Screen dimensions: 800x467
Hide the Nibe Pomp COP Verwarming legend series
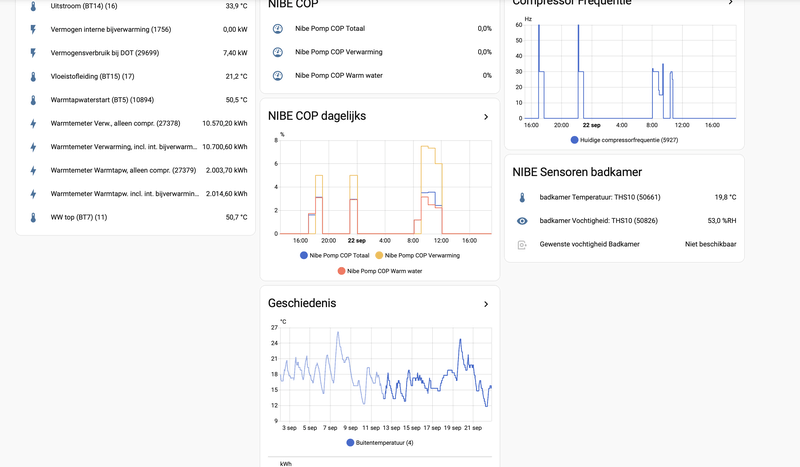click(420, 256)
